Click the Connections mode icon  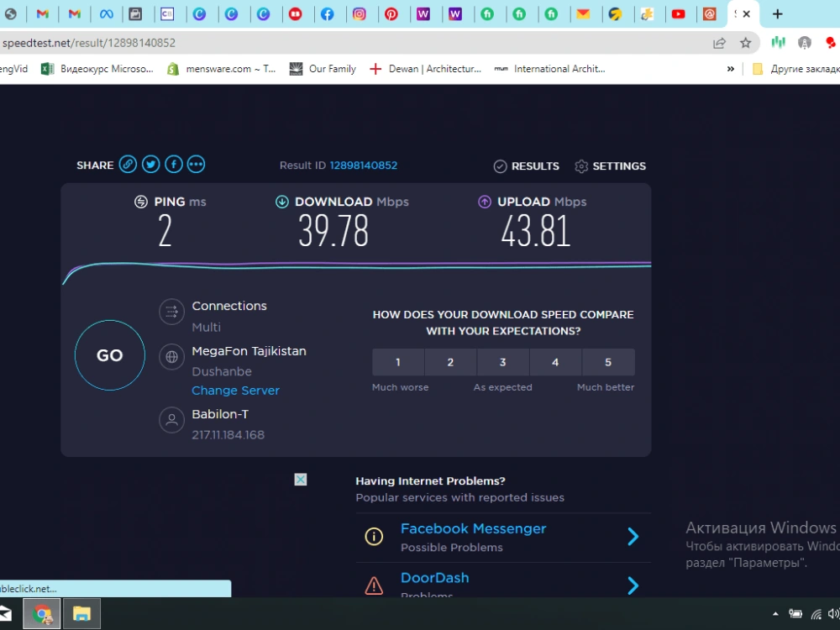point(171,311)
